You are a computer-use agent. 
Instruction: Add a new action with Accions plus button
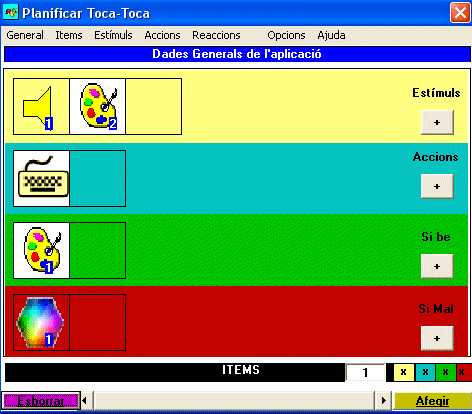click(x=437, y=186)
